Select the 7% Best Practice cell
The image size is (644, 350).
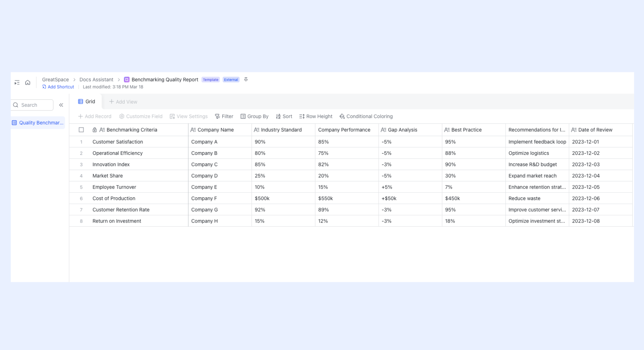[474, 187]
